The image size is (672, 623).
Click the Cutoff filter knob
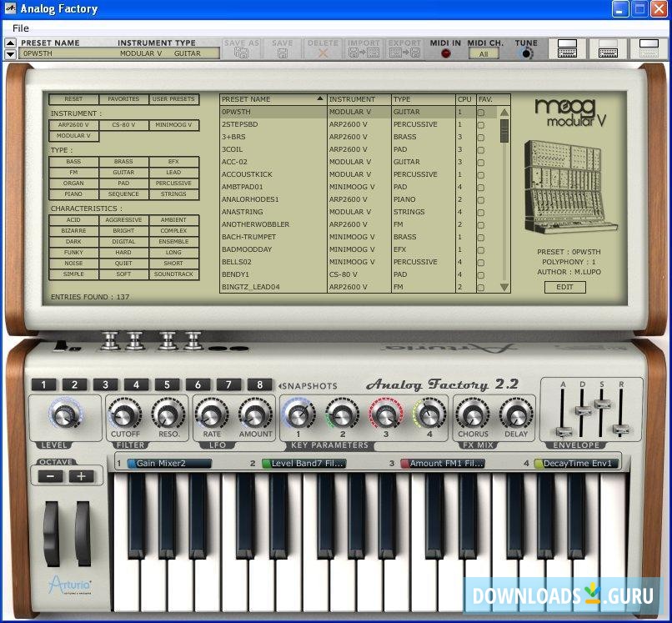125,413
